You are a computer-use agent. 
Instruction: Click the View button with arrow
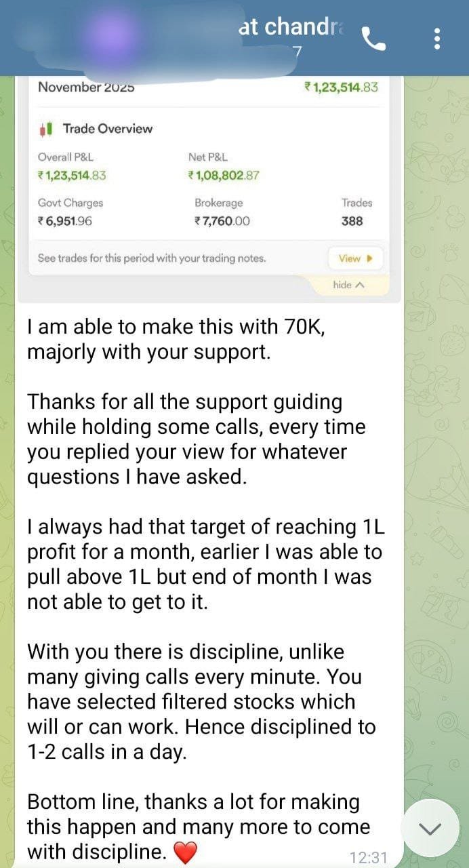point(355,258)
